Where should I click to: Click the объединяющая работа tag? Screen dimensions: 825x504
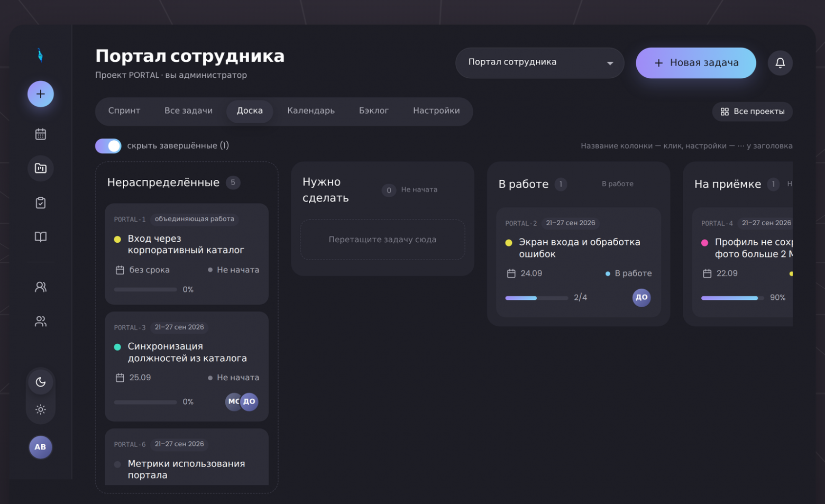point(194,219)
